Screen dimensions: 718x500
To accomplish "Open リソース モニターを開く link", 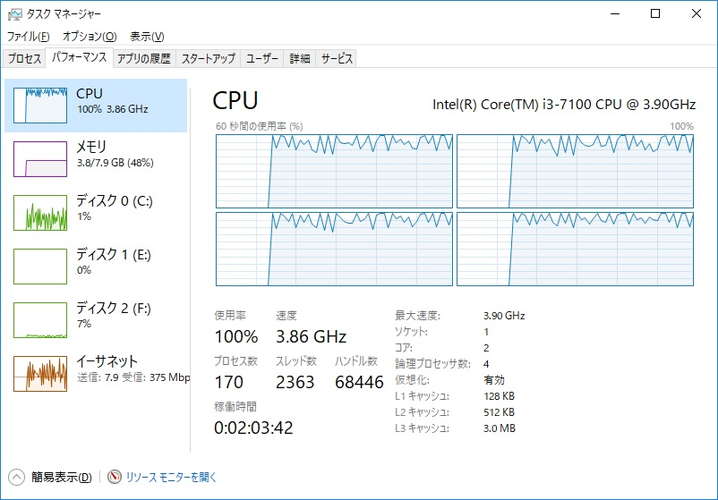I will coord(171,477).
